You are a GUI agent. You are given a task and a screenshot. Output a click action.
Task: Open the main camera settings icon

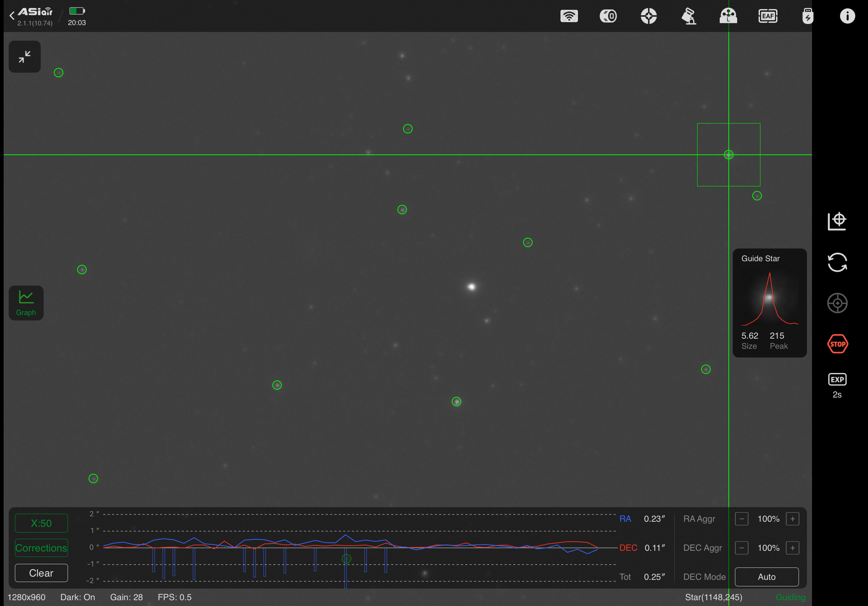pos(608,16)
